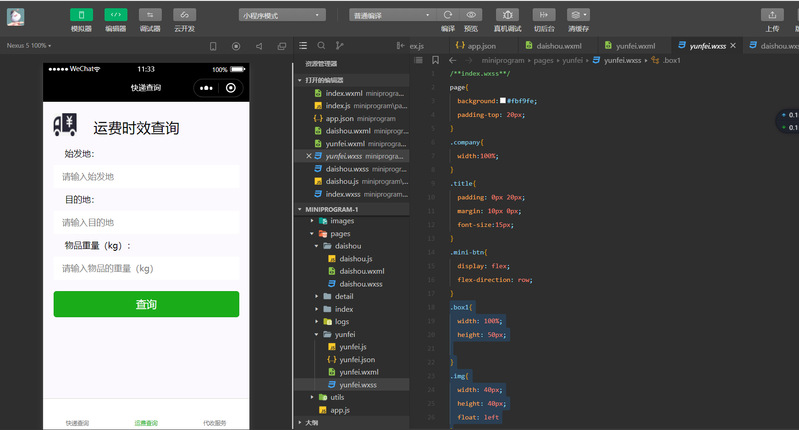
Task: Click the freight truck icon in simulator
Action: click(65, 125)
